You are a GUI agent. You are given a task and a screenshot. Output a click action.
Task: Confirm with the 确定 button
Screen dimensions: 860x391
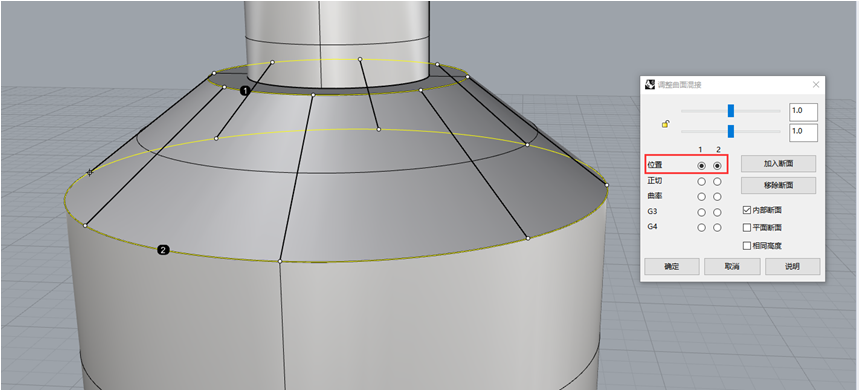tap(672, 267)
